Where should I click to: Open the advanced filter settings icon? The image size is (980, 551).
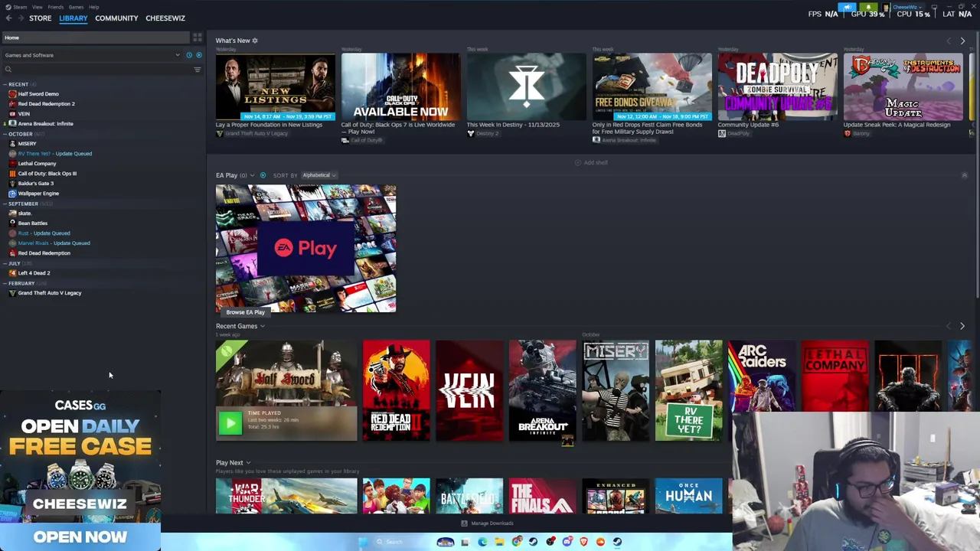click(x=198, y=70)
